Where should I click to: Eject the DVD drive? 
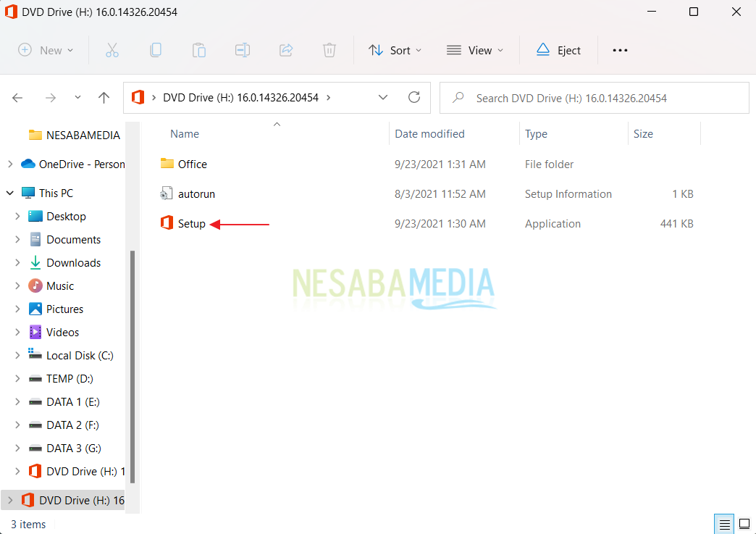coord(559,50)
